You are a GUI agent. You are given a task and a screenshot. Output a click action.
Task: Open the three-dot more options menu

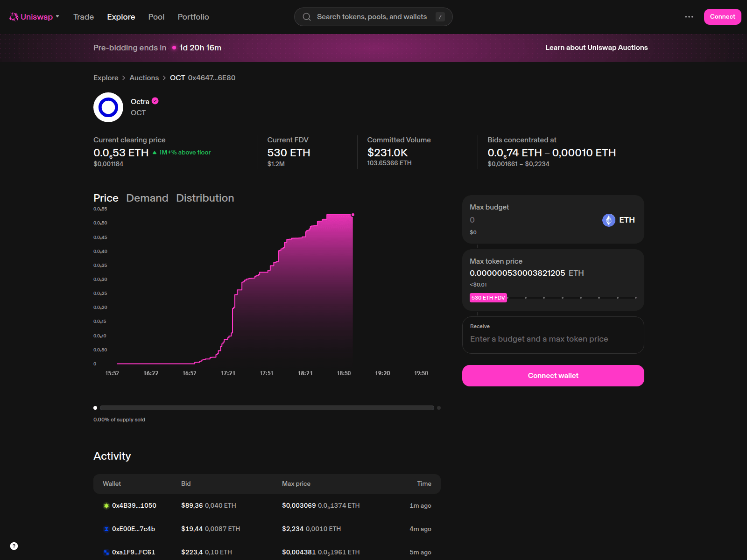coord(689,17)
